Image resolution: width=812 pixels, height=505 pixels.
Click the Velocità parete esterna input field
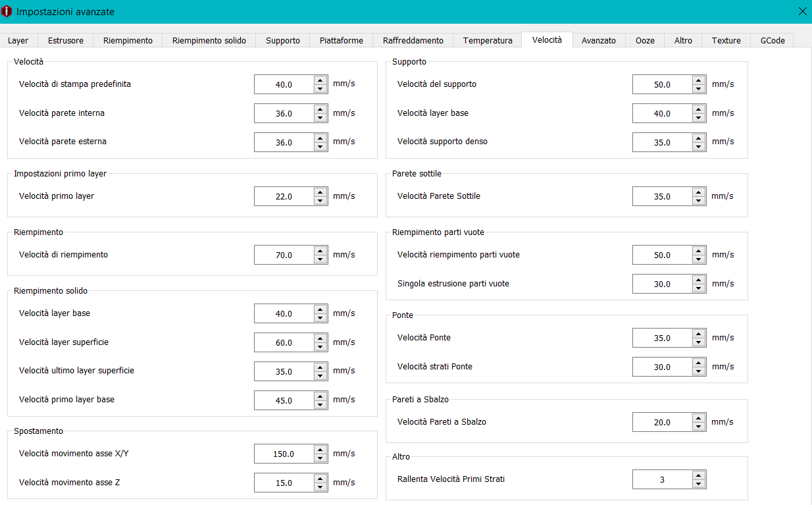tap(284, 142)
